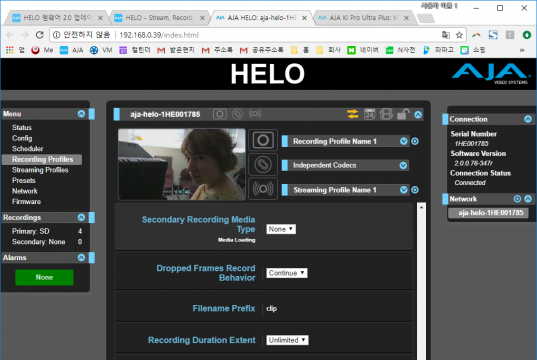Click the browser address bar URL
Screen dimensions: 537x360
click(159, 35)
